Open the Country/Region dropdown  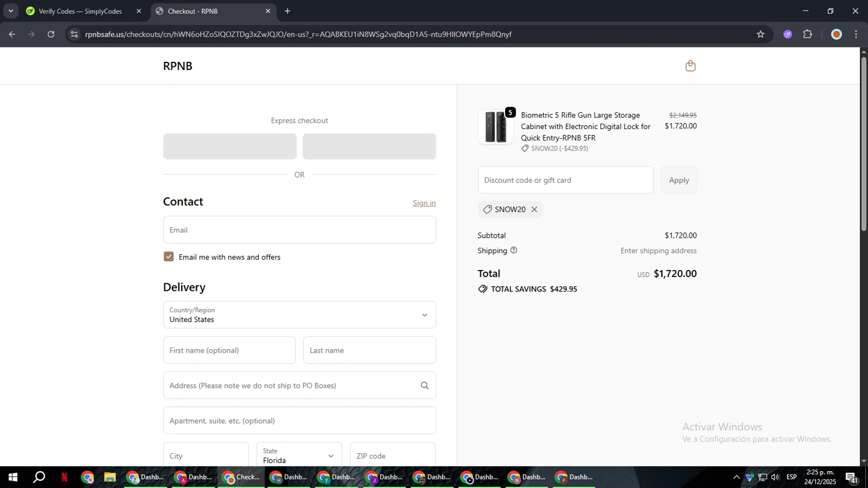coord(299,315)
